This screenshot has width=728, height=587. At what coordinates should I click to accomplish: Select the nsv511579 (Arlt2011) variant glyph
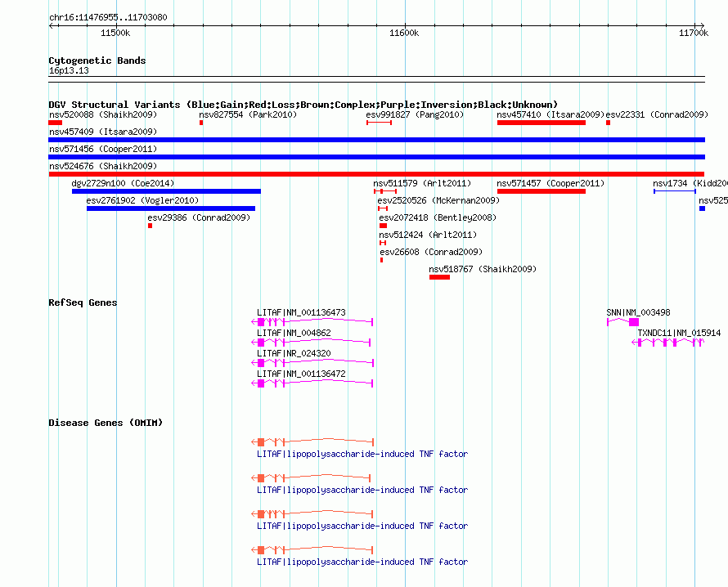(x=385, y=191)
